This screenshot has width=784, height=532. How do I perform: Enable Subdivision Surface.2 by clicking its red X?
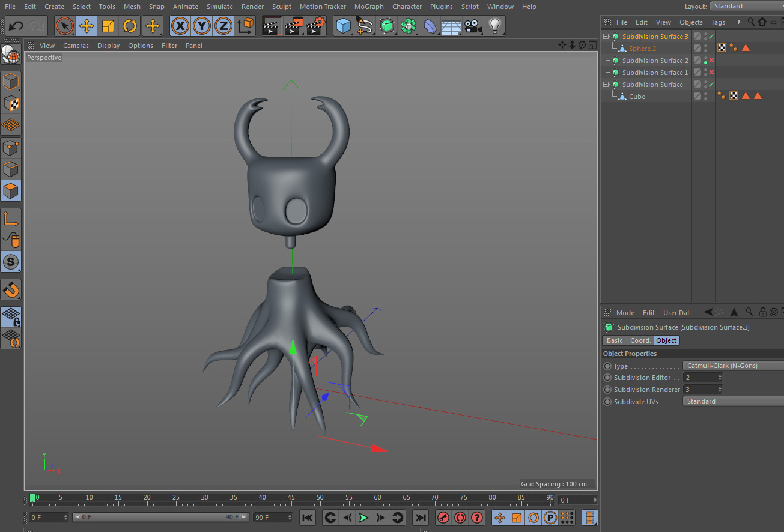pos(711,60)
